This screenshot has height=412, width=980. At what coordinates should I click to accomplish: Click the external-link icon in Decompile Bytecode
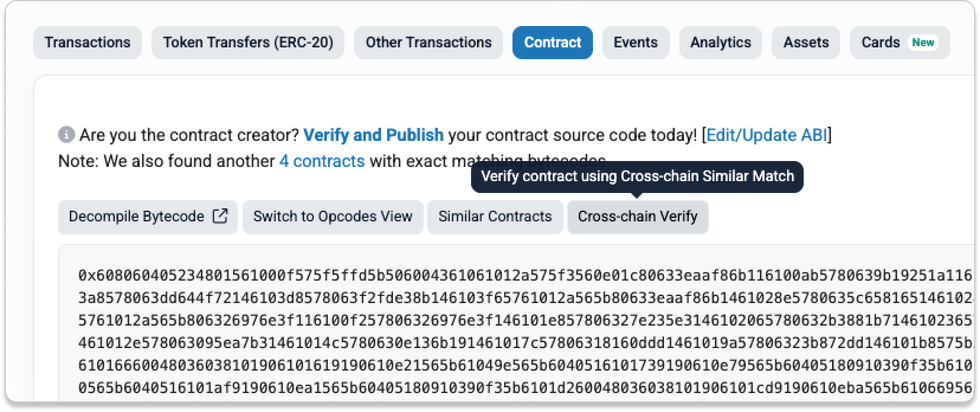tap(220, 217)
